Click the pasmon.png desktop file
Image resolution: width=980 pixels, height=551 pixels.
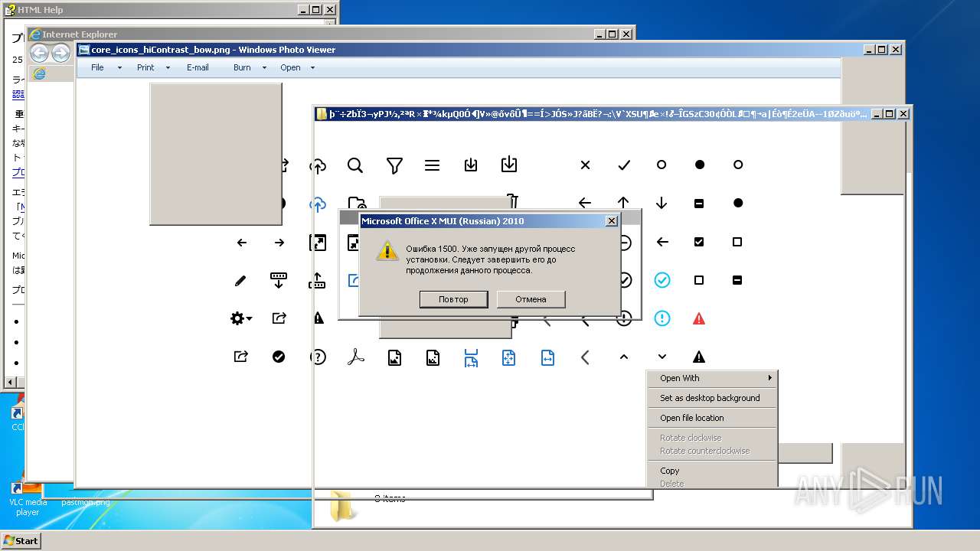coord(85,502)
